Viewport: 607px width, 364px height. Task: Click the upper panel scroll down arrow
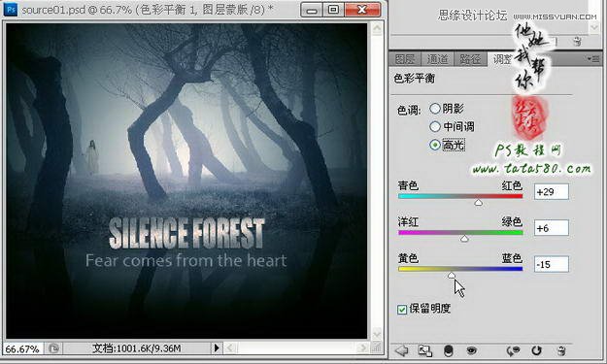point(594,26)
